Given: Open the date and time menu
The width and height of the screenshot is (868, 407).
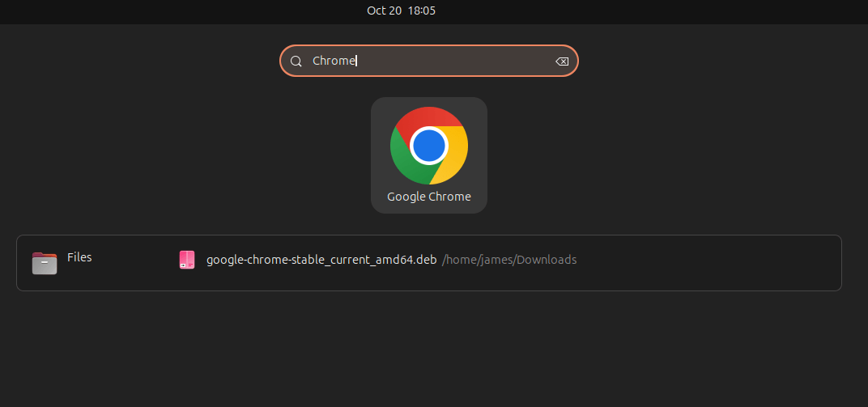Looking at the screenshot, I should tap(401, 11).
